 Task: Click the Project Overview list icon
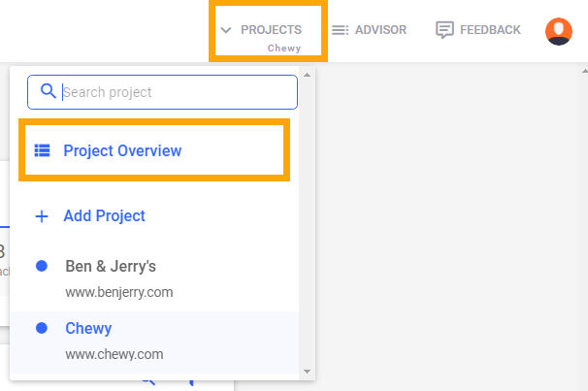pos(42,150)
